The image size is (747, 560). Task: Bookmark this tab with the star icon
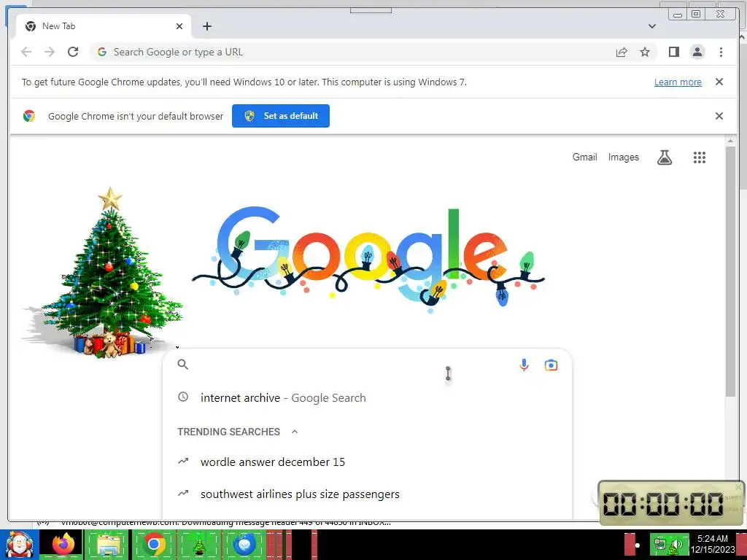[x=645, y=52]
